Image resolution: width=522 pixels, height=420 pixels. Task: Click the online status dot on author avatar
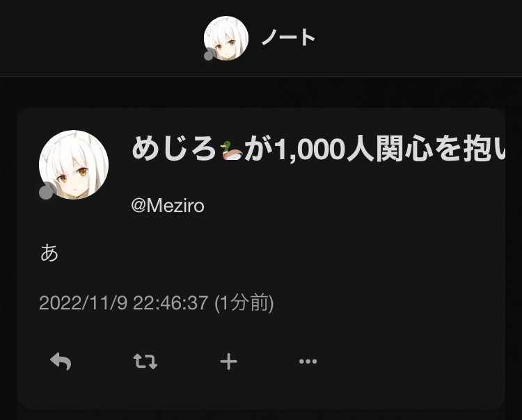(x=46, y=193)
